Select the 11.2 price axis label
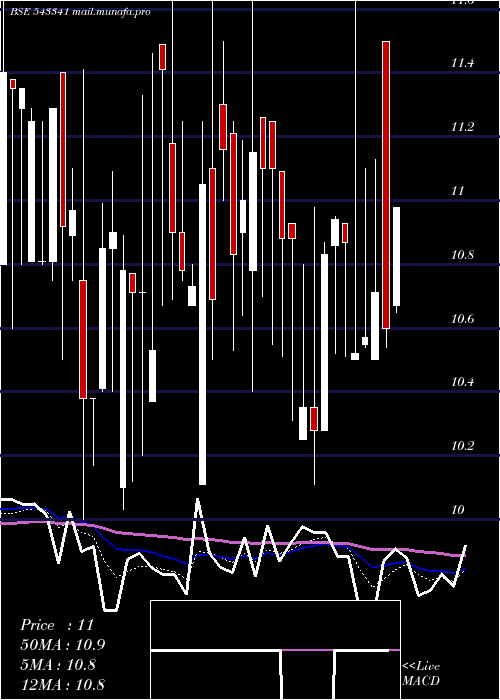Image resolution: width=500 pixels, height=700 pixels. pyautogui.click(x=462, y=127)
